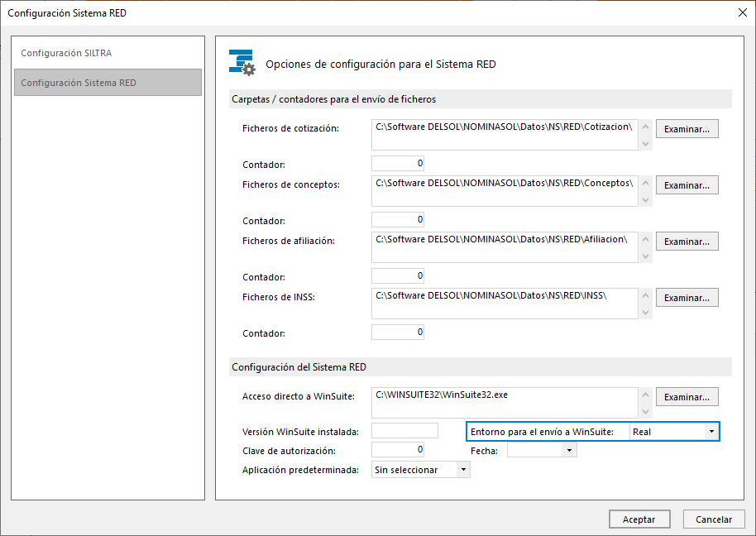Focus Contador field under Ficheros de conceptos

pyautogui.click(x=398, y=220)
